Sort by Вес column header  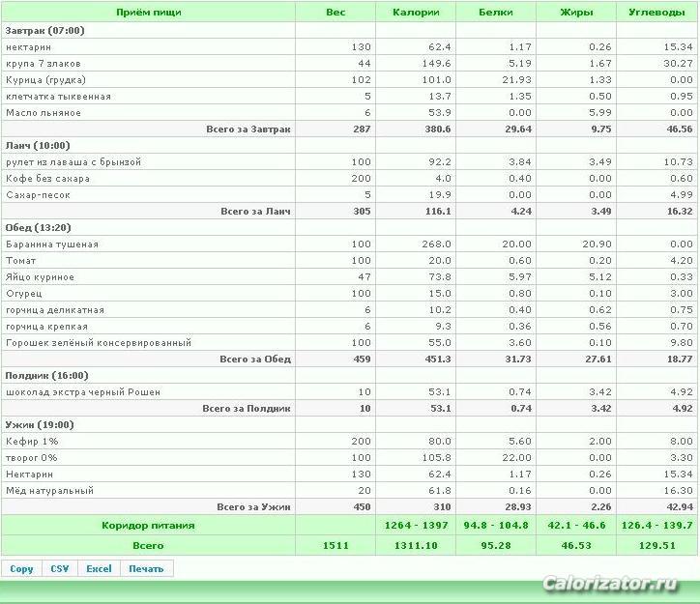[335, 12]
